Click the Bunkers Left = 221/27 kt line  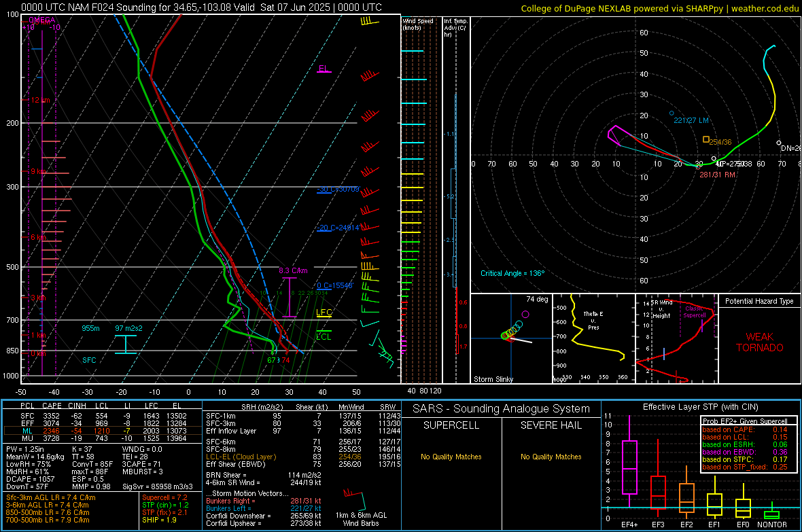[264, 508]
